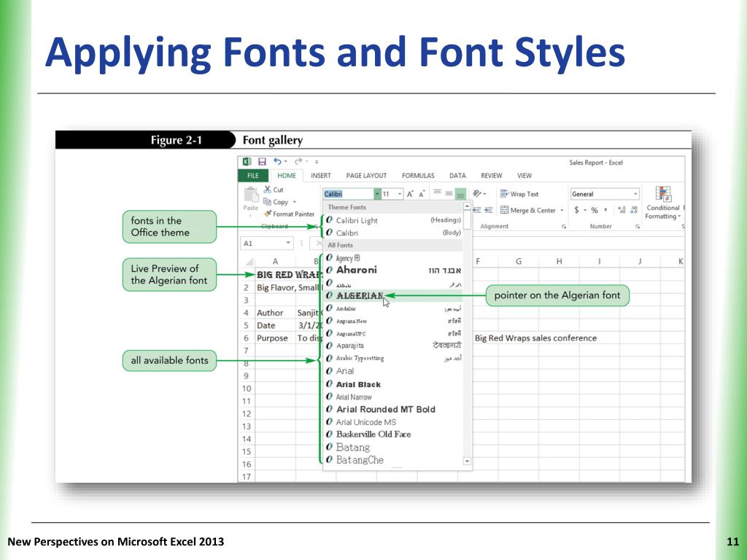Click the Middle Align icon
Viewport: 747px width, 560px height.
[449, 193]
